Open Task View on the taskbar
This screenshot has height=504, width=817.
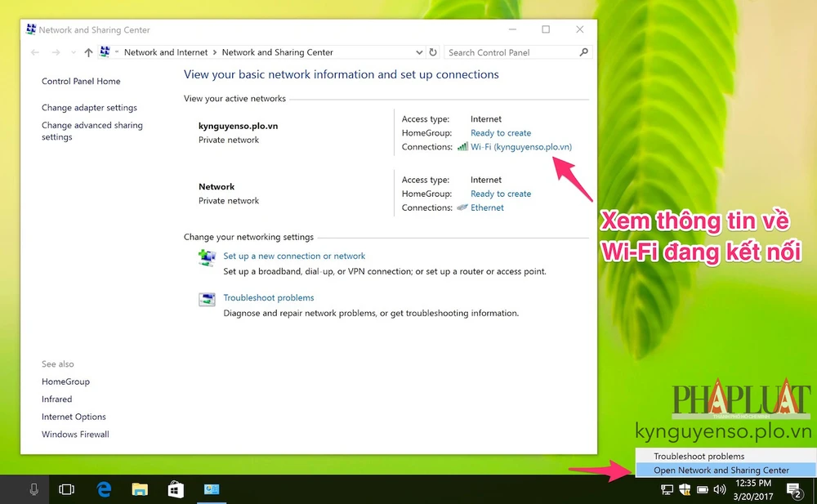67,489
